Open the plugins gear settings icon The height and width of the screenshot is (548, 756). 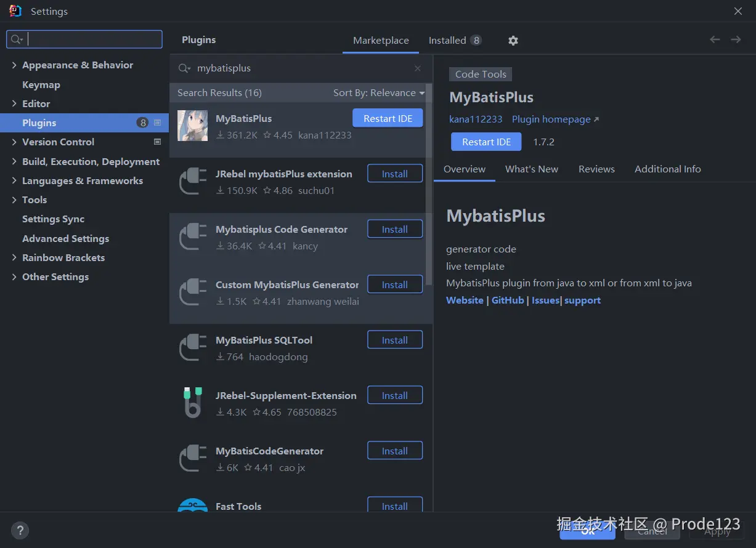(x=513, y=41)
